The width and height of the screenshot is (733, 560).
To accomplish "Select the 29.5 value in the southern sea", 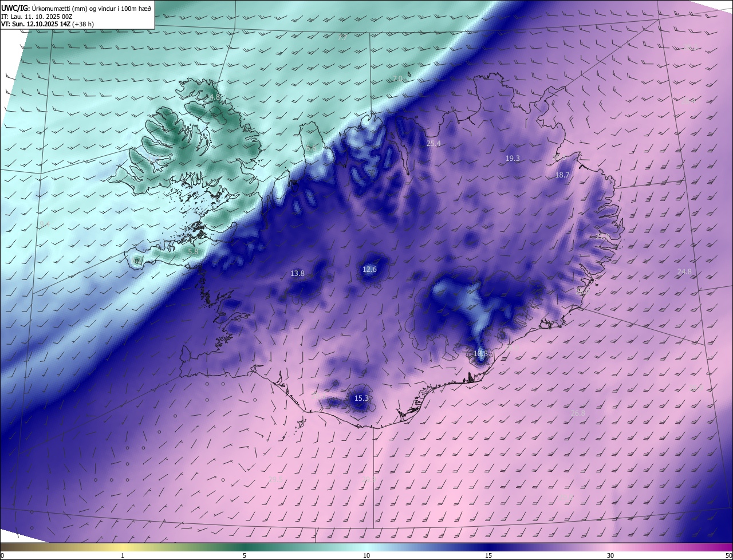I will click(x=275, y=480).
